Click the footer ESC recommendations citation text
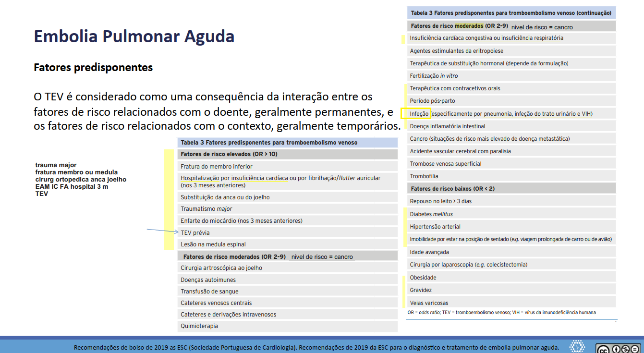This screenshot has width=644, height=353. [x=316, y=347]
